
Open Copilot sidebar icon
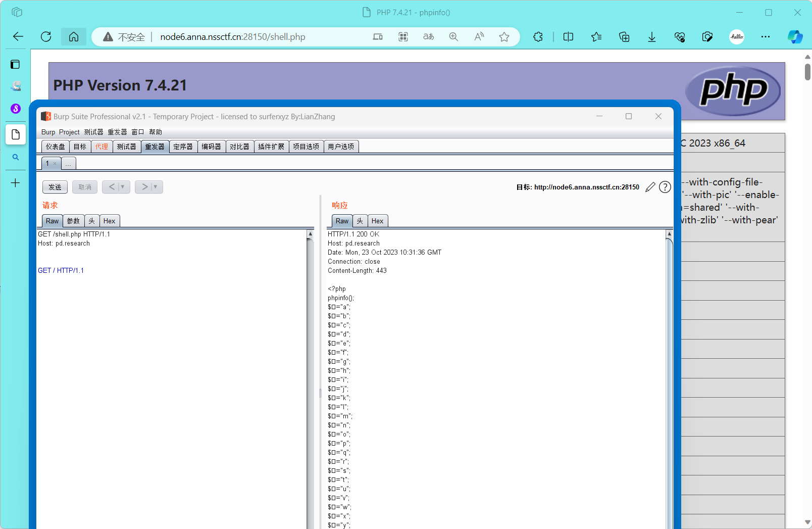point(795,36)
